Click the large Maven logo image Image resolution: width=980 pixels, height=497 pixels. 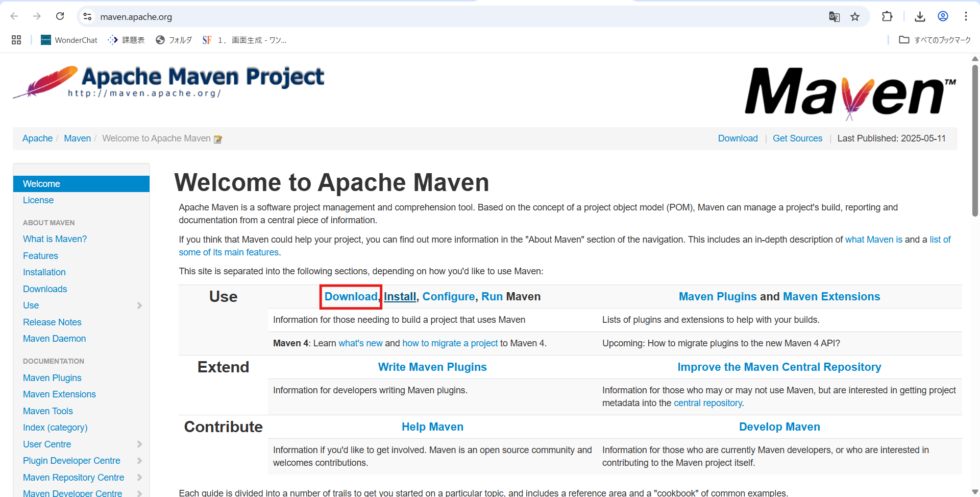click(x=850, y=93)
